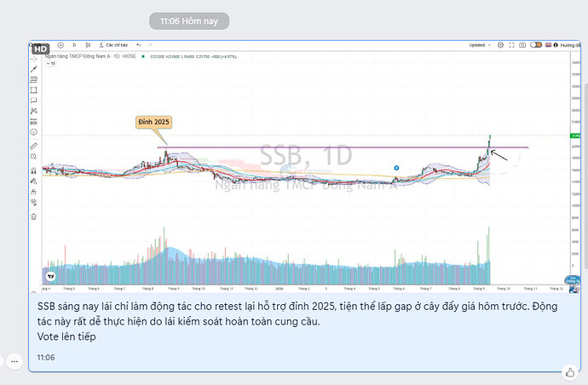Screen dimensions: 588x385
Task: Click the TradingView logo at chart bottom-left
Action: 50,277
